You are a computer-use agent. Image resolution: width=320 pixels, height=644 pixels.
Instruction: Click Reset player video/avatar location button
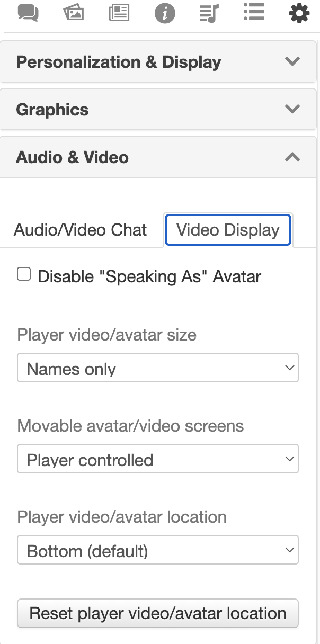tap(158, 613)
